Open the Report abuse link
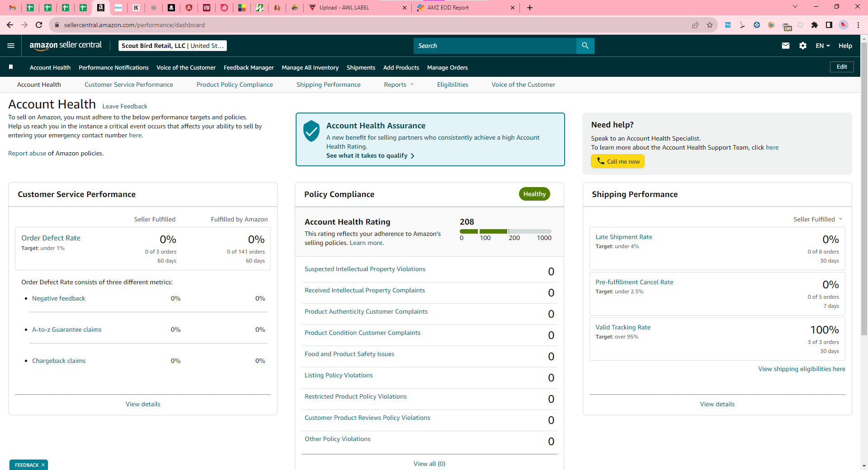The height and width of the screenshot is (470, 868). [x=27, y=153]
